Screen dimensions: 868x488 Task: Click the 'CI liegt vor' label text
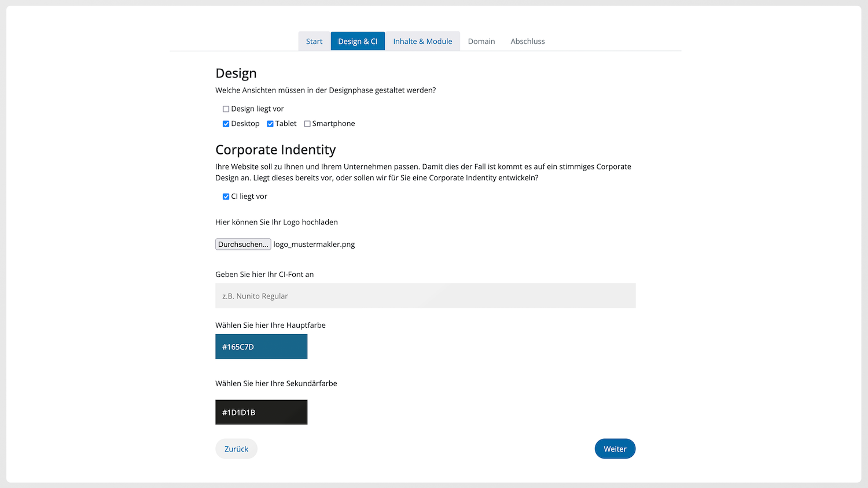click(249, 197)
